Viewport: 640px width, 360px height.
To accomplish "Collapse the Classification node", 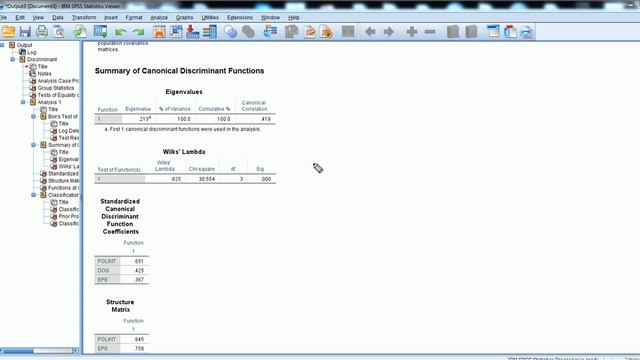I will (x=34, y=195).
